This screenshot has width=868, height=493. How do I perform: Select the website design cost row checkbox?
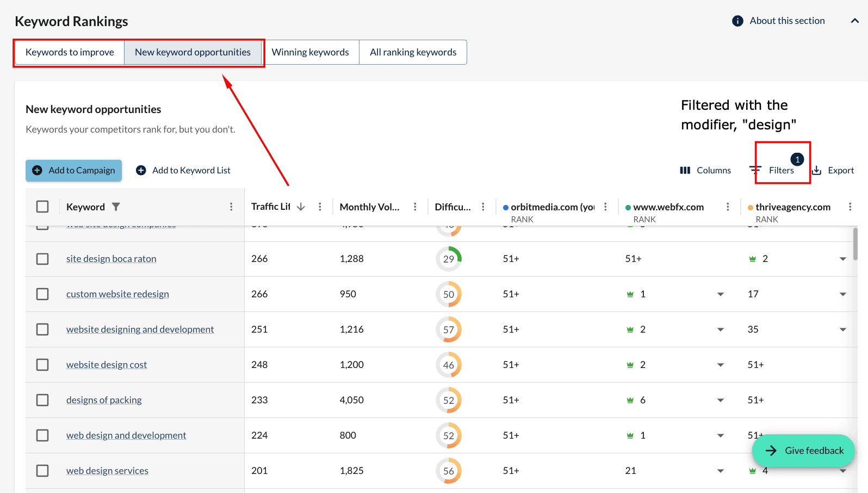tap(42, 365)
